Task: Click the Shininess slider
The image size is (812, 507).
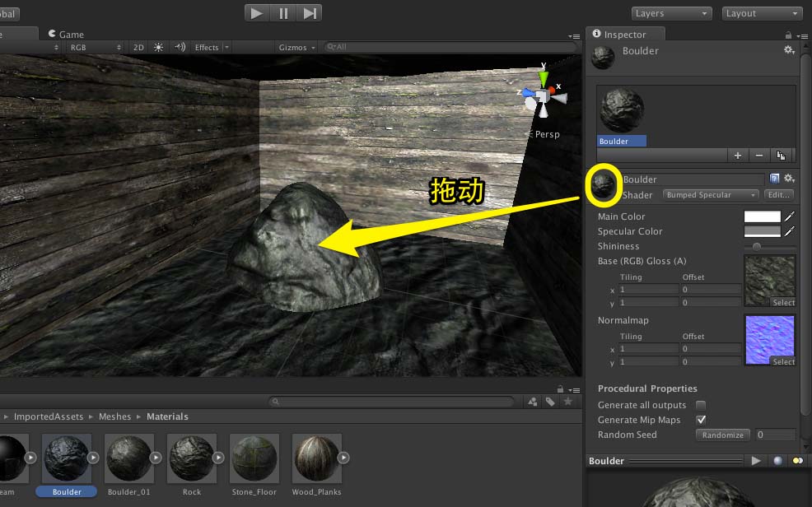Action: point(769,247)
